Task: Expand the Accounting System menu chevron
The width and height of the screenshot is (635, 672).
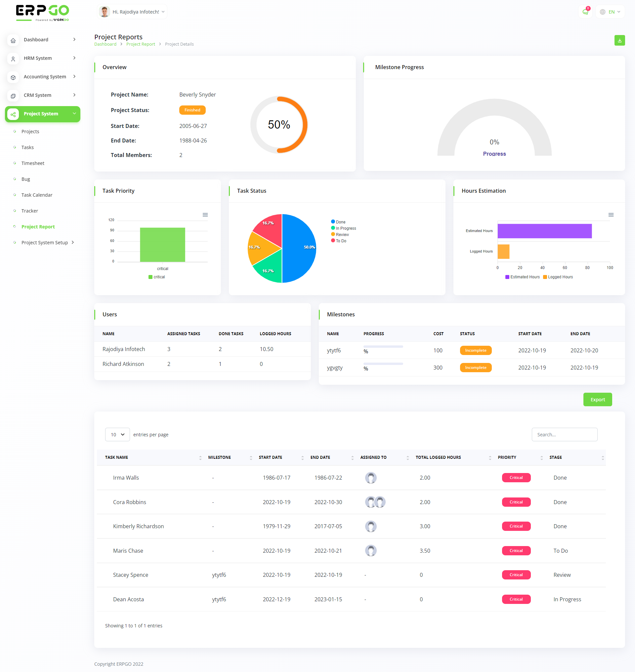Action: pyautogui.click(x=74, y=77)
